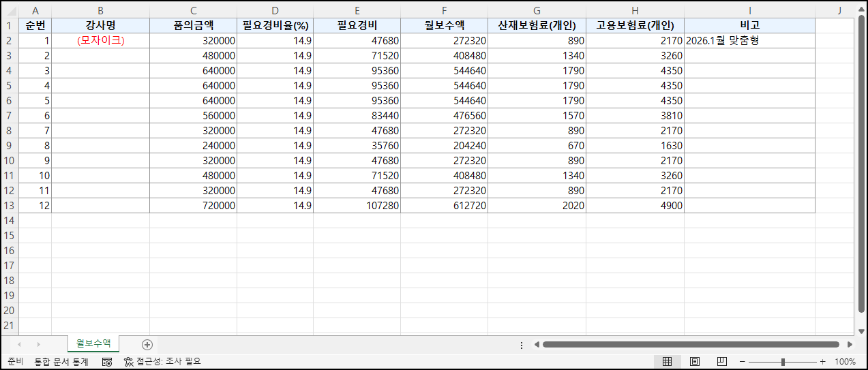This screenshot has height=370, width=868.
Task: Select row 14 header
Action: (10, 220)
